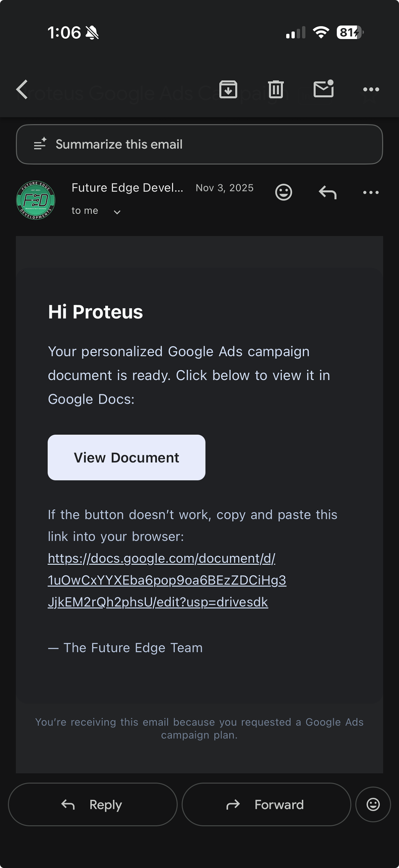Tap the Reply button at bottom
The width and height of the screenshot is (399, 868).
pos(92,804)
